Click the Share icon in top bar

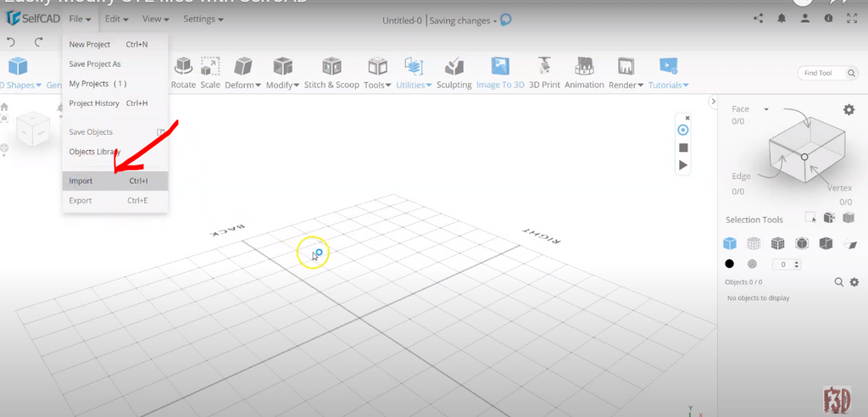pos(758,19)
